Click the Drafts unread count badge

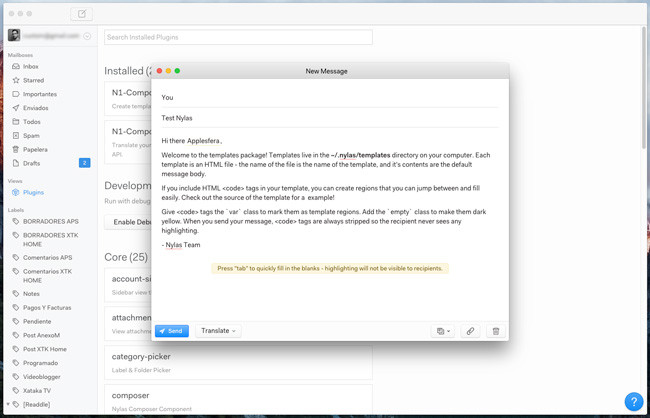point(85,163)
